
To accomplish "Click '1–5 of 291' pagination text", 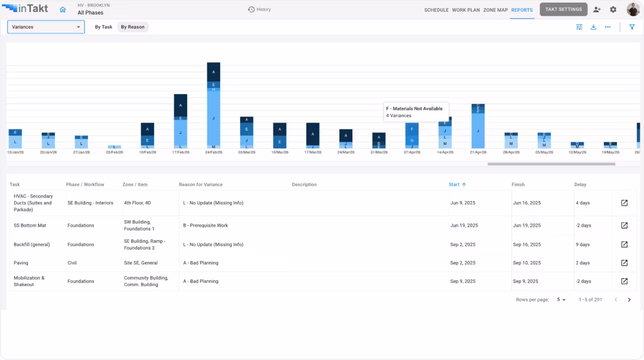I will [x=590, y=300].
